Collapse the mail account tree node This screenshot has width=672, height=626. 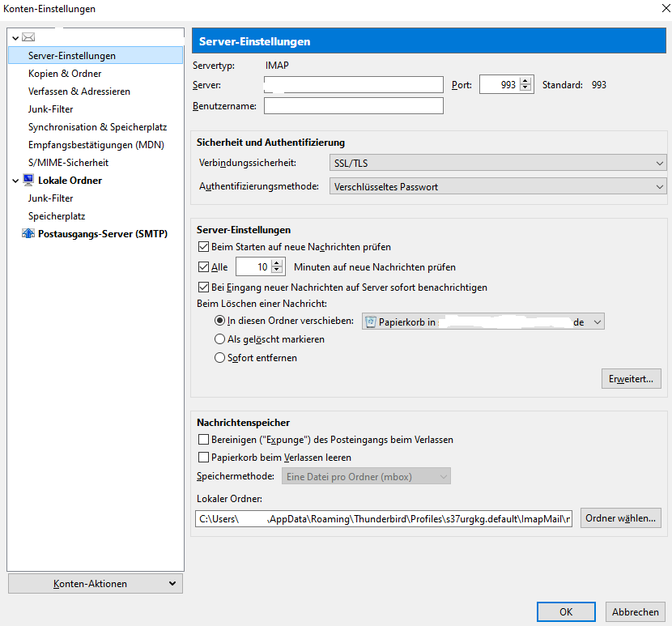pyautogui.click(x=15, y=37)
